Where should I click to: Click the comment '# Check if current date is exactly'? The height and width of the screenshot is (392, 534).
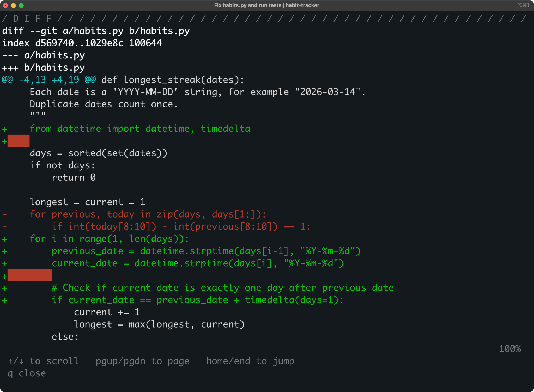[223, 288]
